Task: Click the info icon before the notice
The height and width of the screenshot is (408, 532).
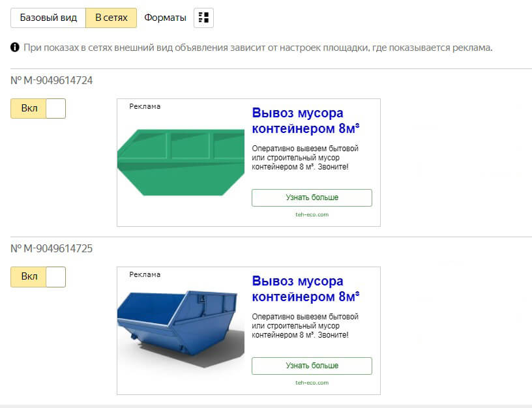Action: click(x=15, y=47)
